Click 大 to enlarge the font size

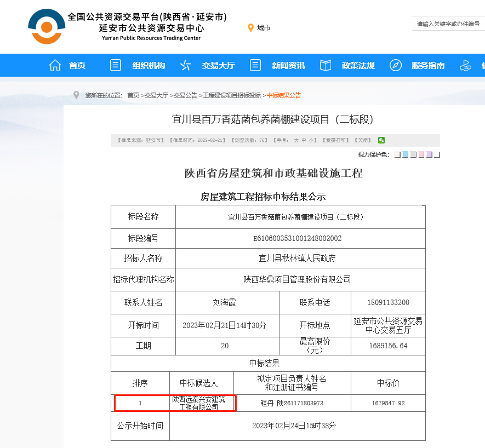click(x=295, y=140)
